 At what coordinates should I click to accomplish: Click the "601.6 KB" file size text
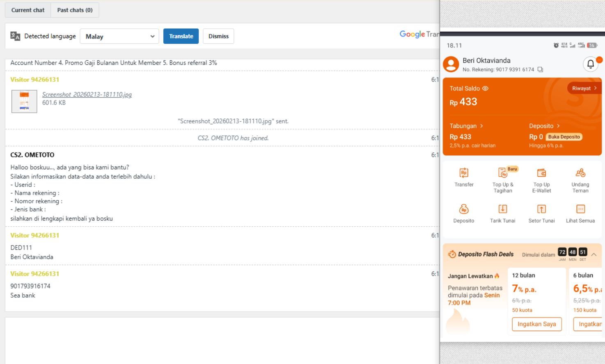coord(54,103)
